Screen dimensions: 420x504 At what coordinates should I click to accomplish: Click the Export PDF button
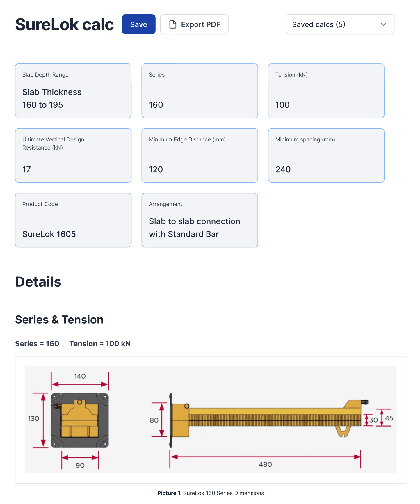(194, 24)
